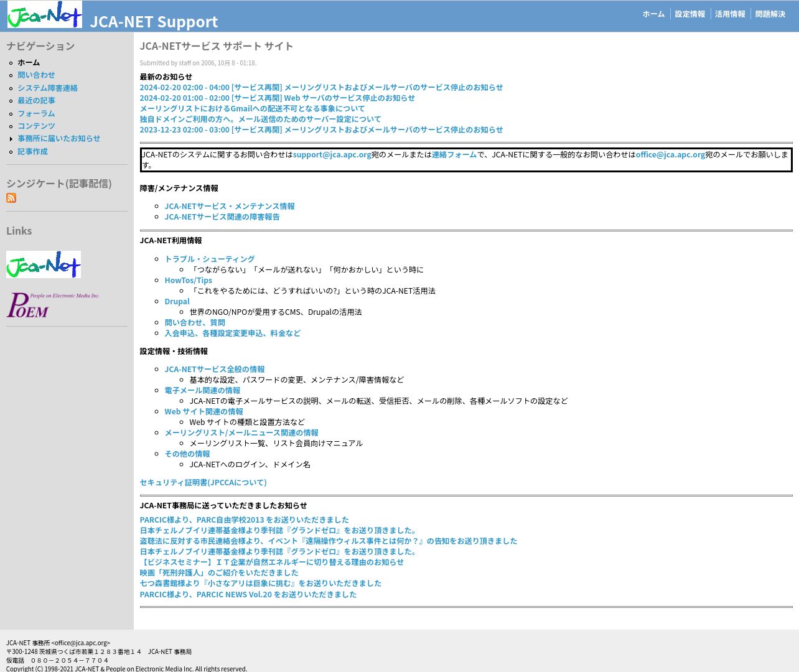Open 電子メール関連の情報

pos(202,390)
